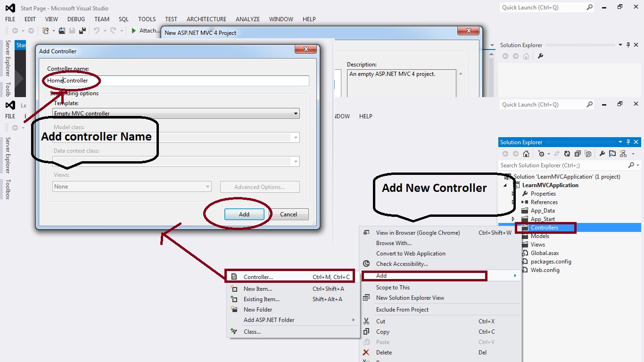Select Controllers folder in Solution Explorer
The image size is (644, 362).
(x=545, y=228)
